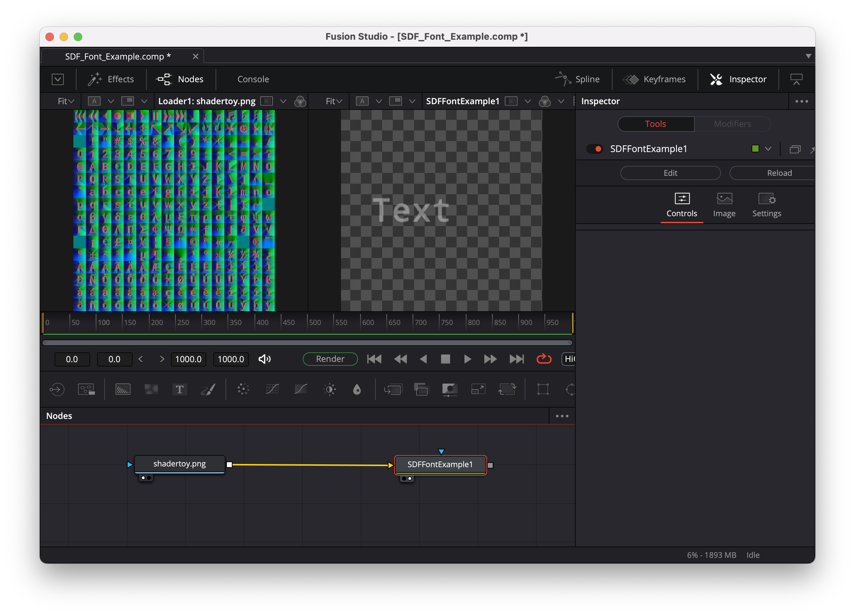Toggle loop playback mode
This screenshot has height=616, width=855.
click(544, 359)
